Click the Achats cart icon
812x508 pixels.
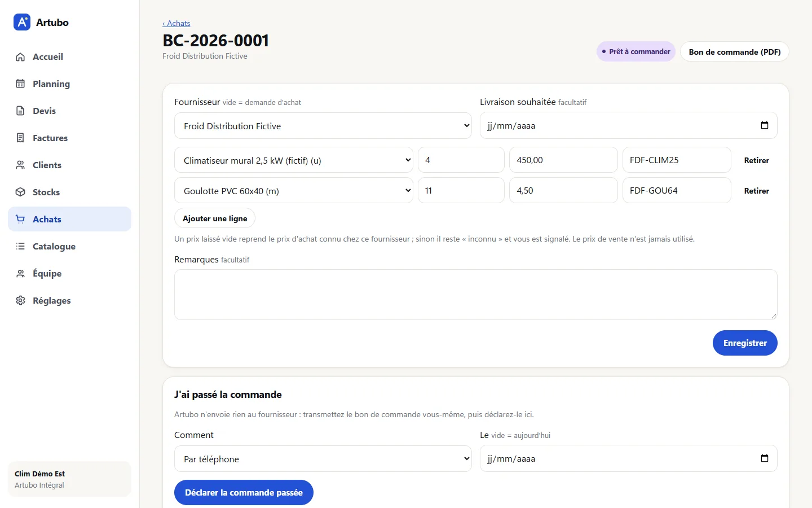(x=20, y=220)
